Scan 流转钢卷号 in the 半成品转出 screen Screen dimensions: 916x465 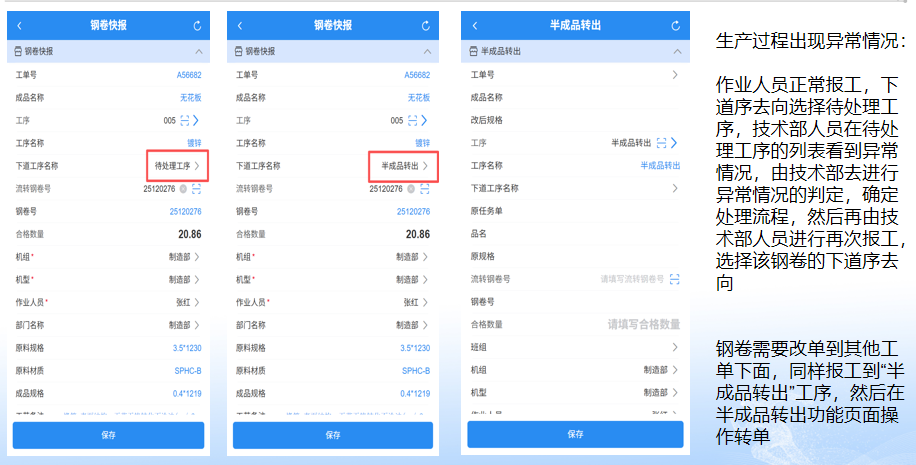click(675, 279)
